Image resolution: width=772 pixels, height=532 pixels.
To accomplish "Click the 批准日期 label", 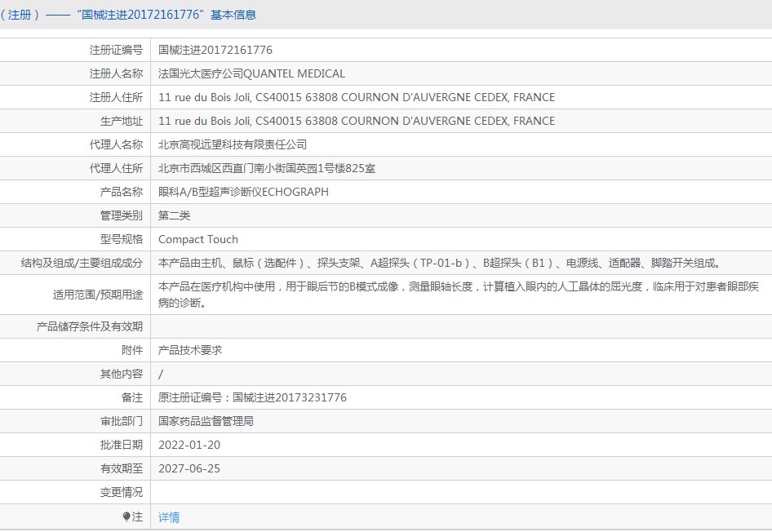I will (122, 445).
